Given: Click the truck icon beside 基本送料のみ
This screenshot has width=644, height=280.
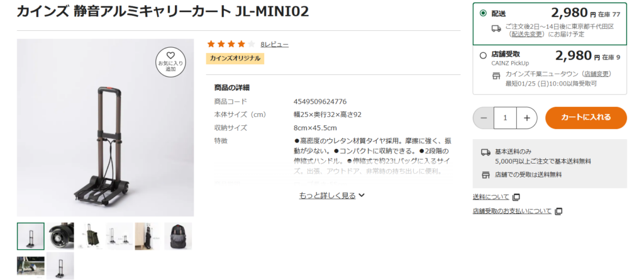Looking at the screenshot, I should tap(486, 152).
